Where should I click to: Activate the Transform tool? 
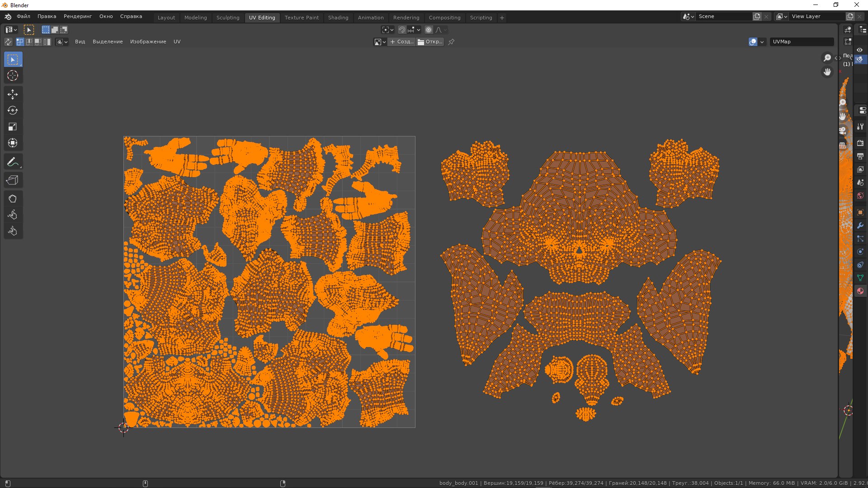tap(13, 143)
